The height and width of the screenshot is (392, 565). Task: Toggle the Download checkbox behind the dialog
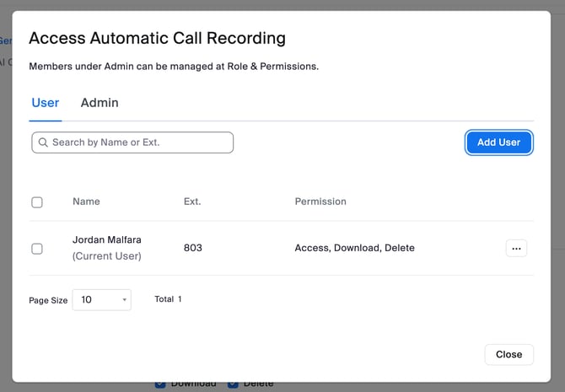coord(160,384)
